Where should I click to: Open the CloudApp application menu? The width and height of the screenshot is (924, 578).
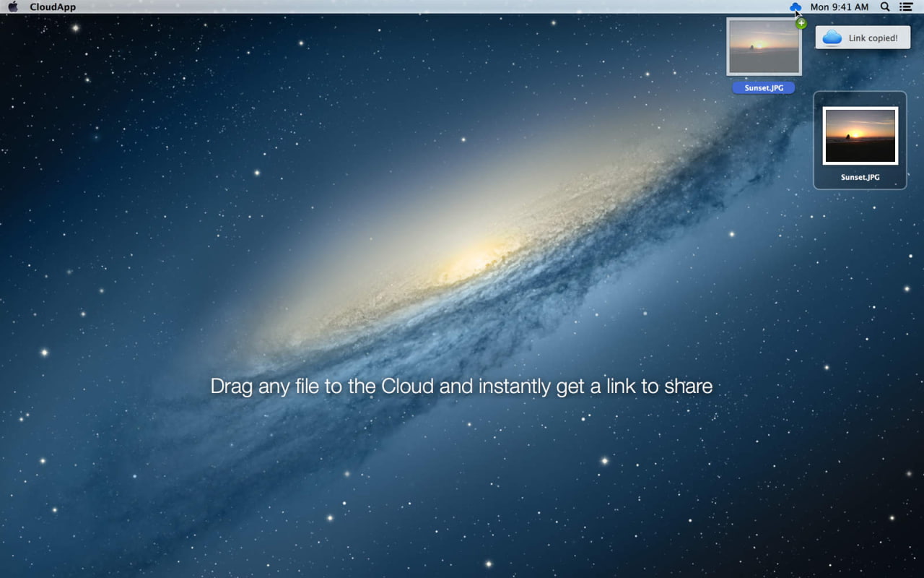click(53, 7)
